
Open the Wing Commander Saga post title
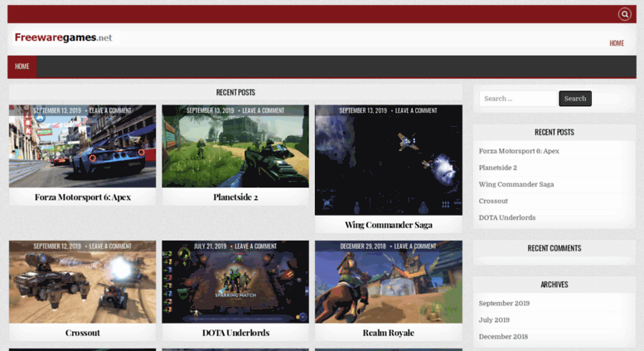point(389,225)
